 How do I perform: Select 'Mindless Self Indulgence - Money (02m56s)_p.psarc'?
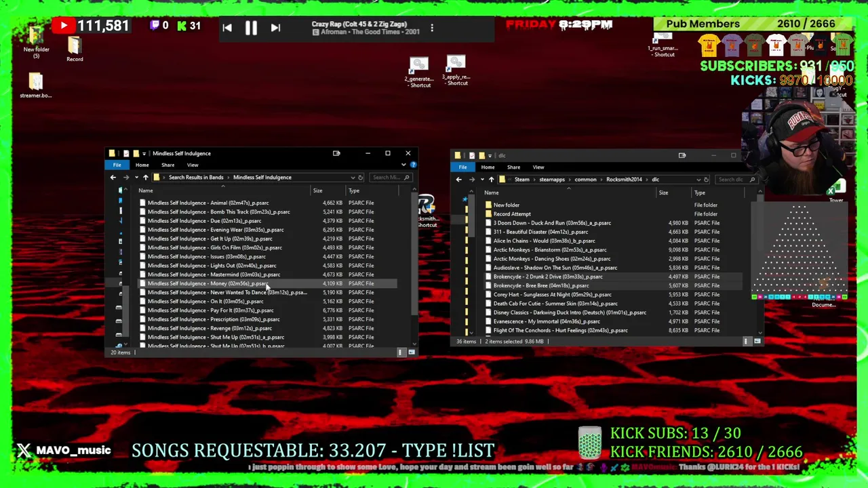pyautogui.click(x=267, y=283)
